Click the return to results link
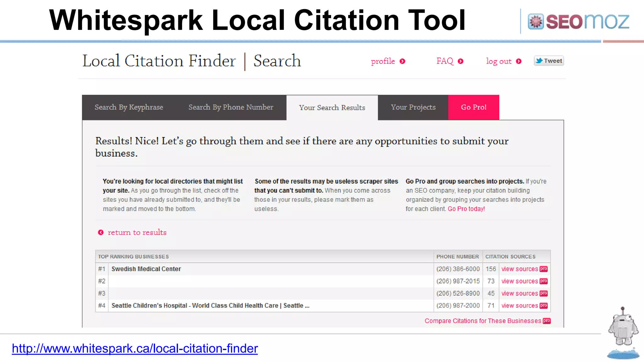Image resolution: width=644 pixels, height=362 pixels. [137, 232]
